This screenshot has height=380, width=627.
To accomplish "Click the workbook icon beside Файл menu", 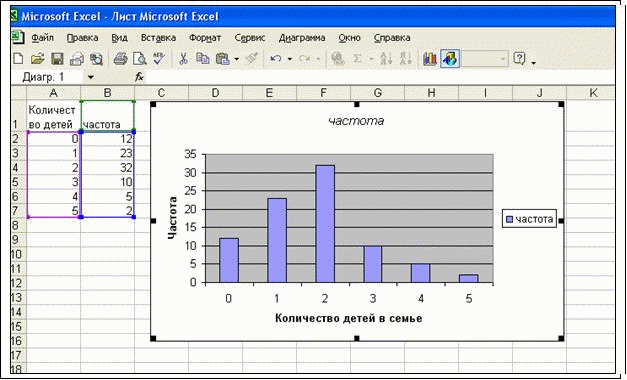I will pyautogui.click(x=17, y=38).
